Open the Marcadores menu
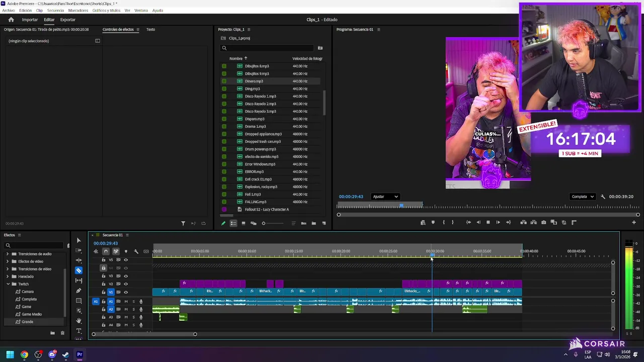 coord(78,11)
